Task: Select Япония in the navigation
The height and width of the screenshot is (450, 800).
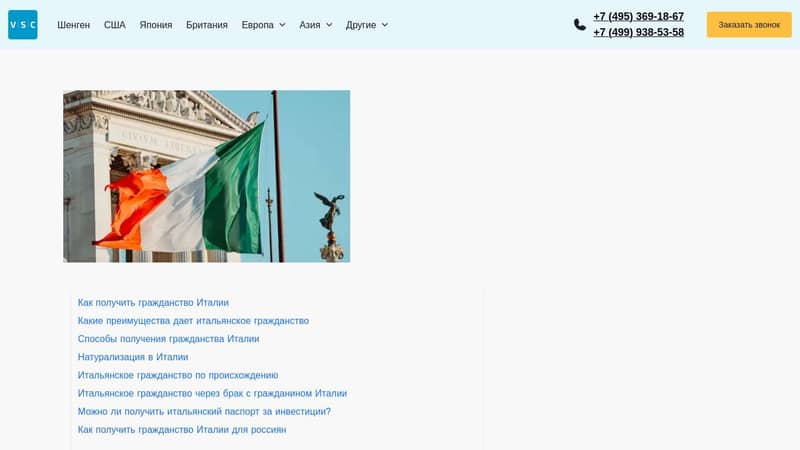Action: click(x=156, y=25)
